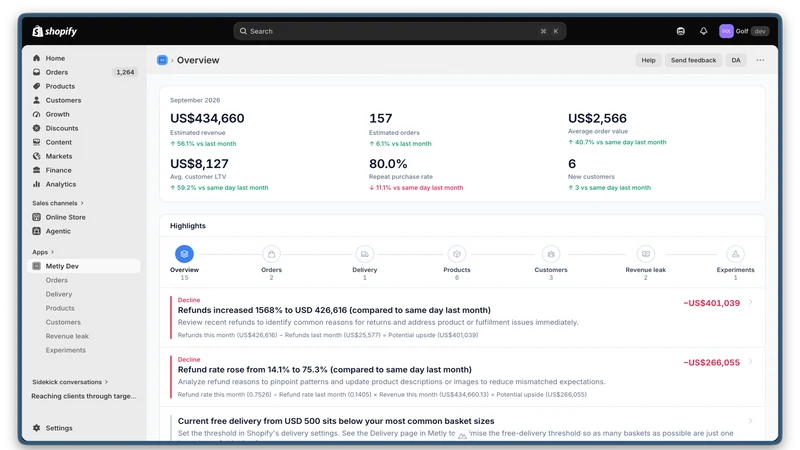Viewport: 800px width, 450px height.
Task: Click the US$8,127 avg customer LTV
Action: [x=199, y=164]
